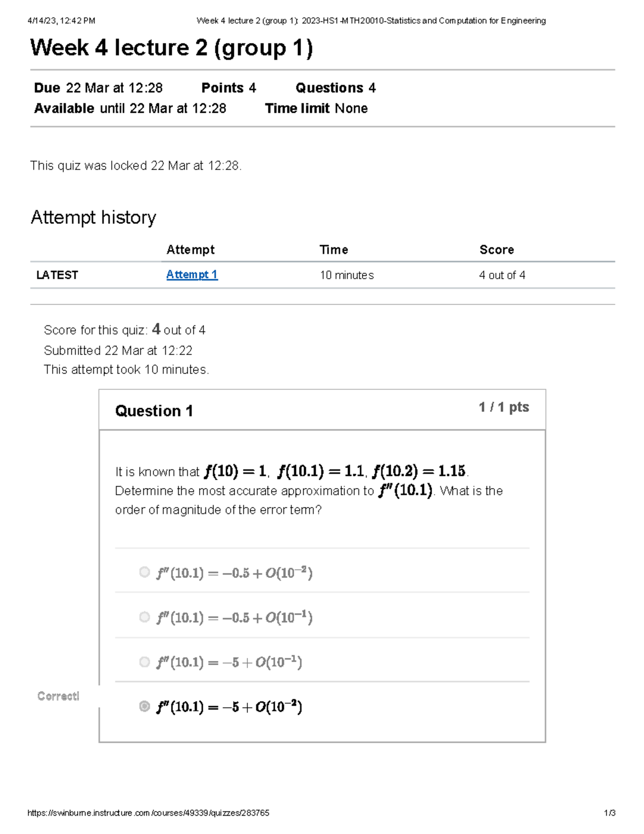Open the Attempt 1 link
This screenshot has width=644, height=834.
192,274
